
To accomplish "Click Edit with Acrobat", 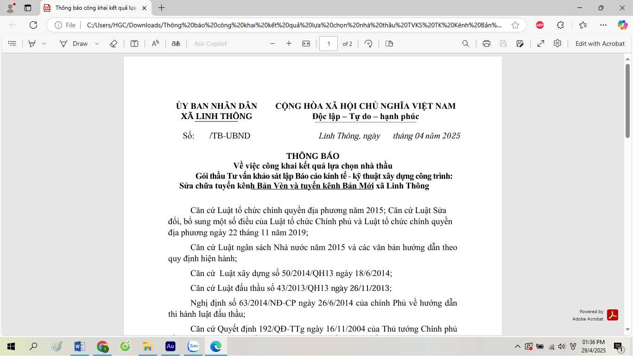I will pos(600,44).
